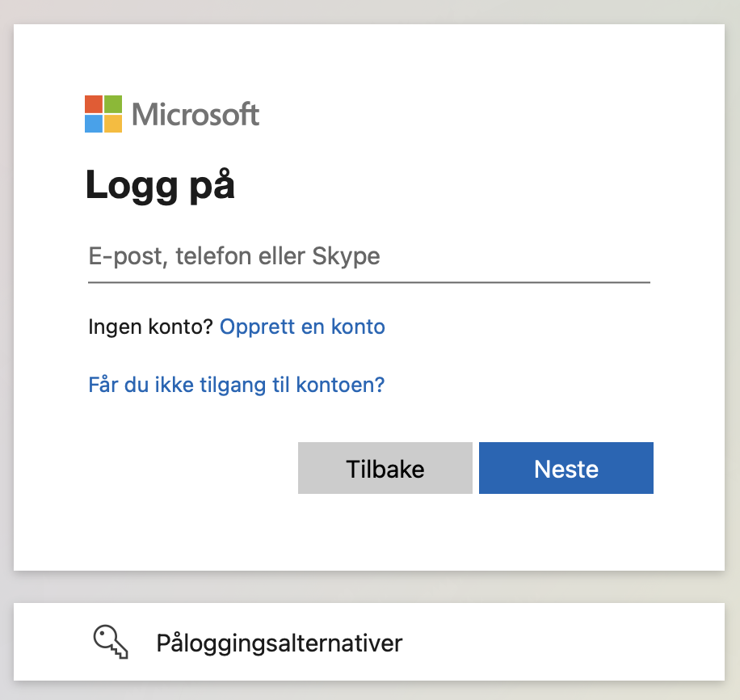Click the Påloggingsalternativer text label

pos(280,643)
